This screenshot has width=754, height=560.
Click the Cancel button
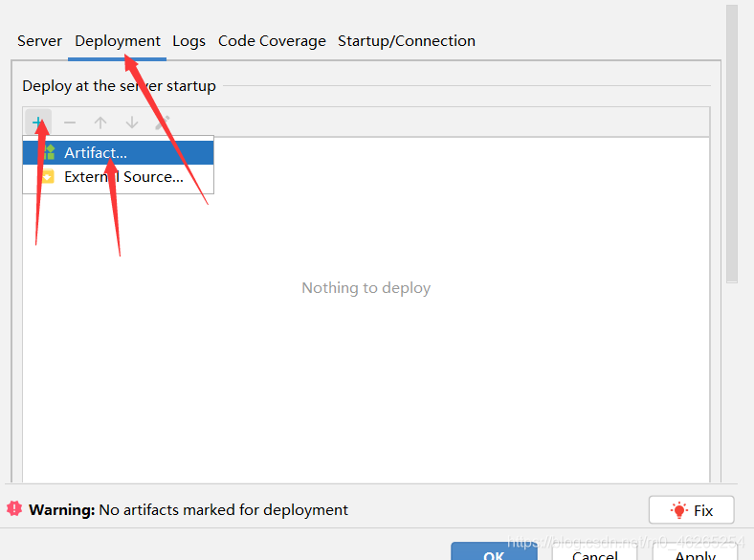[x=595, y=553]
